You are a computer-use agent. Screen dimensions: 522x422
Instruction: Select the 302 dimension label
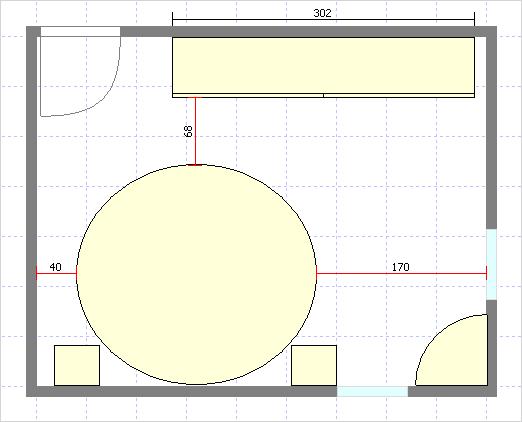click(322, 13)
